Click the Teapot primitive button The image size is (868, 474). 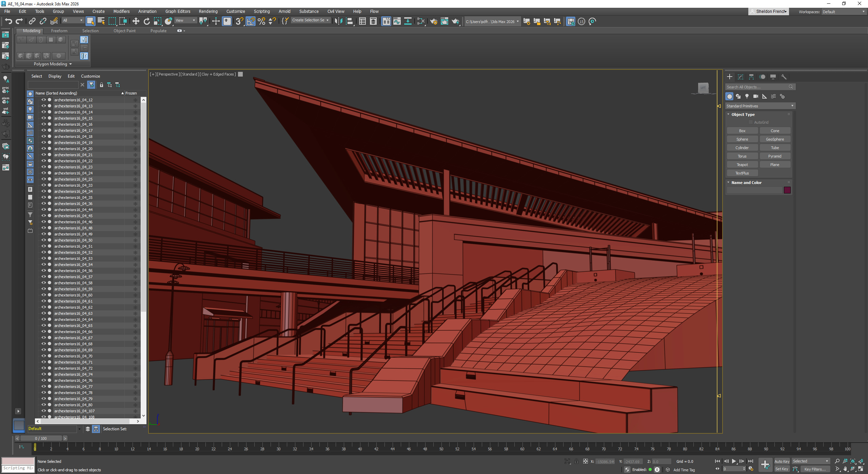(x=742, y=164)
